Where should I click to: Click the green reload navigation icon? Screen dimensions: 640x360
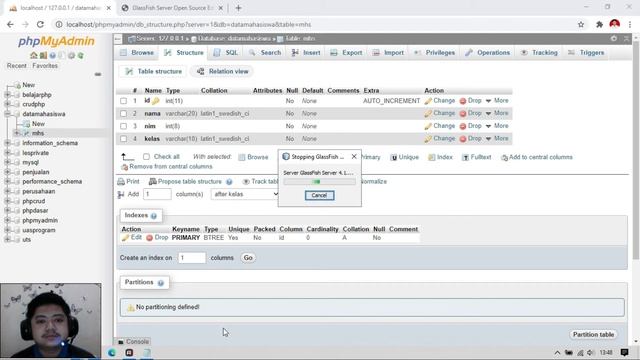tap(81, 56)
